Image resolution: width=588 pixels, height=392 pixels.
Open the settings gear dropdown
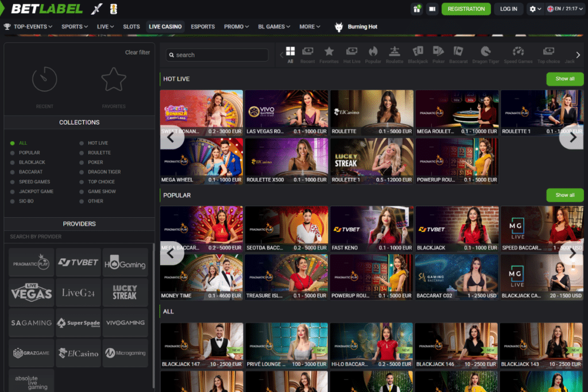pos(535,9)
